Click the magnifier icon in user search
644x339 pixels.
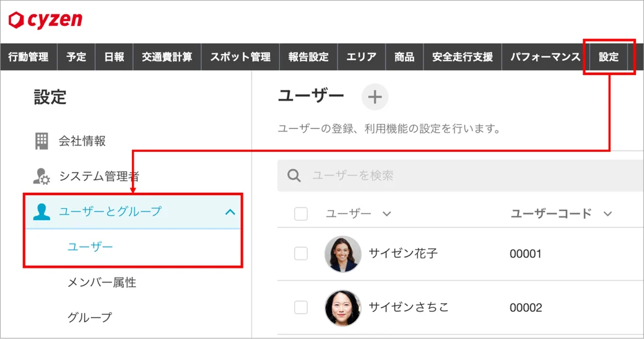coord(294,176)
